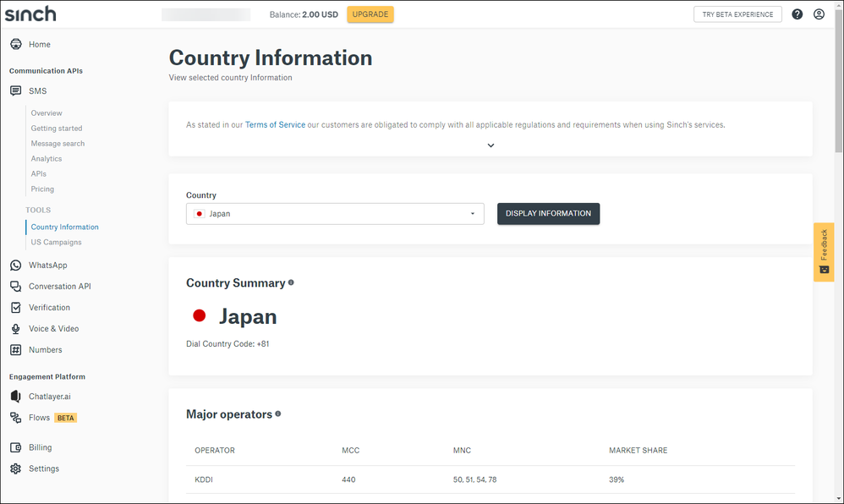Open US Campaigns in Tools
The image size is (844, 504).
coord(56,243)
